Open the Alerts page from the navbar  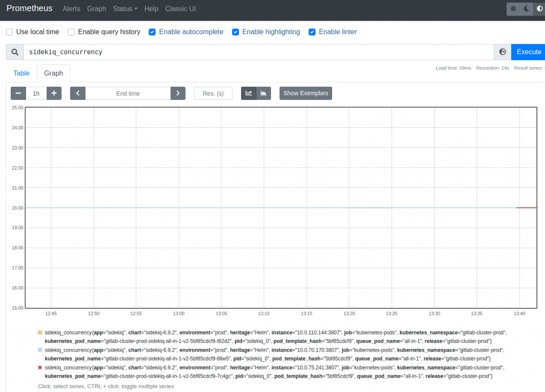(71, 9)
